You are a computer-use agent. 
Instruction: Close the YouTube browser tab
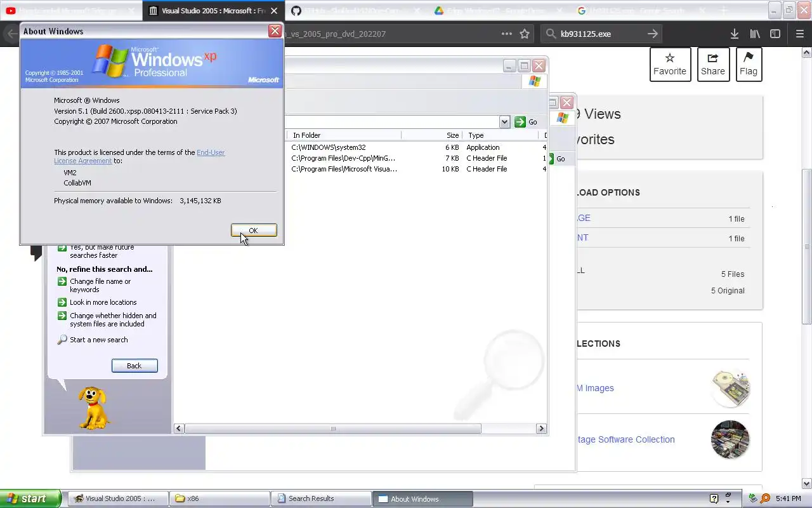point(131,11)
